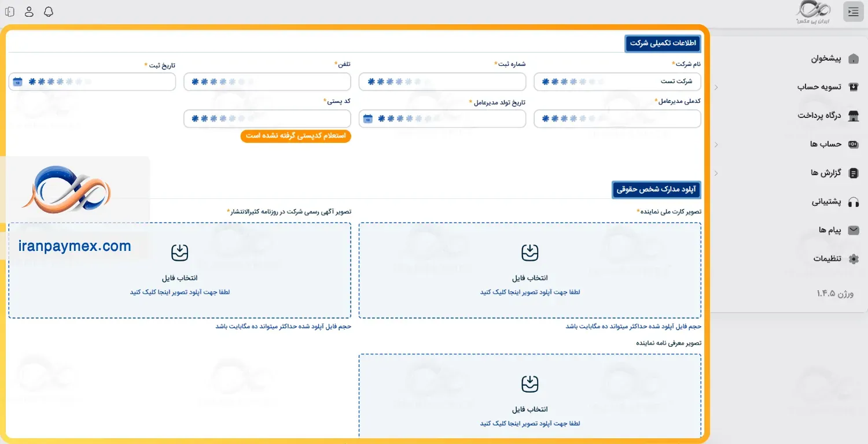Click upload icon for تصویر کارت ملی نماینده

click(x=530, y=252)
